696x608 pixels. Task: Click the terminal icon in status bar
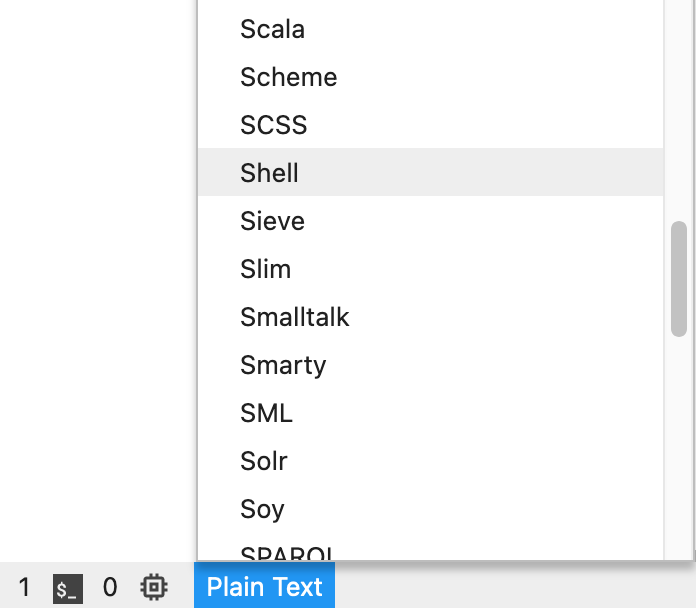pos(68,588)
